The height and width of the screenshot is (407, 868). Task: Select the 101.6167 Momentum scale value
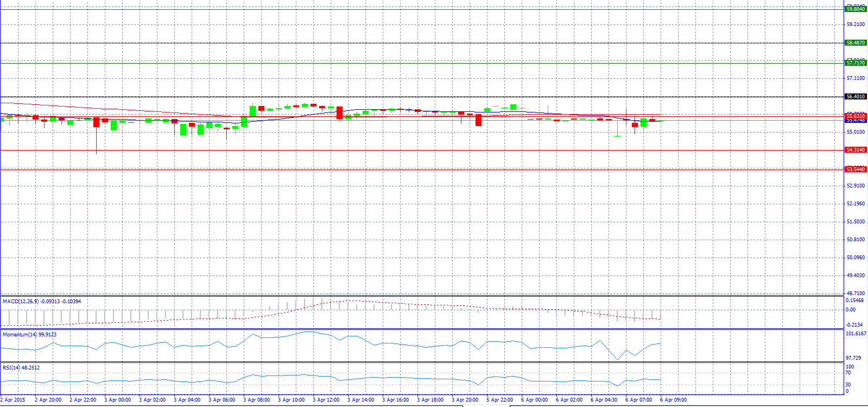coord(856,334)
